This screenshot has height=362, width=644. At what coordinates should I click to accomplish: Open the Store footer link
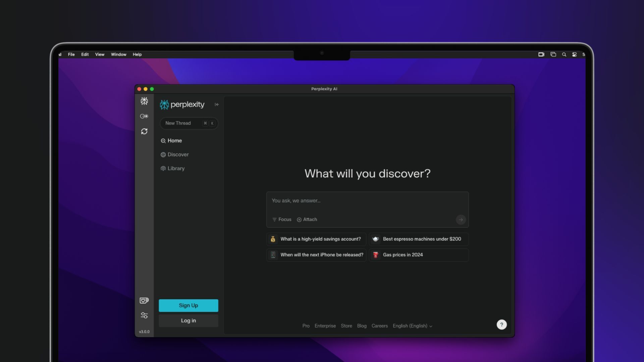[346, 326]
